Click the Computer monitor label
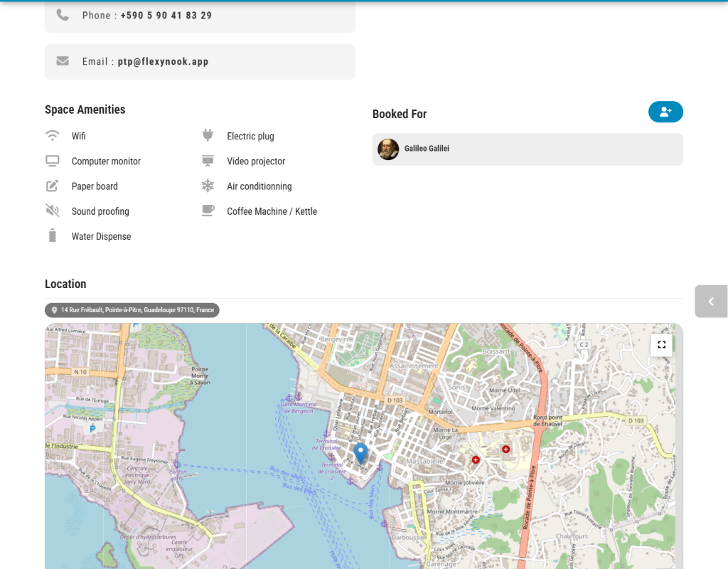 click(x=106, y=161)
